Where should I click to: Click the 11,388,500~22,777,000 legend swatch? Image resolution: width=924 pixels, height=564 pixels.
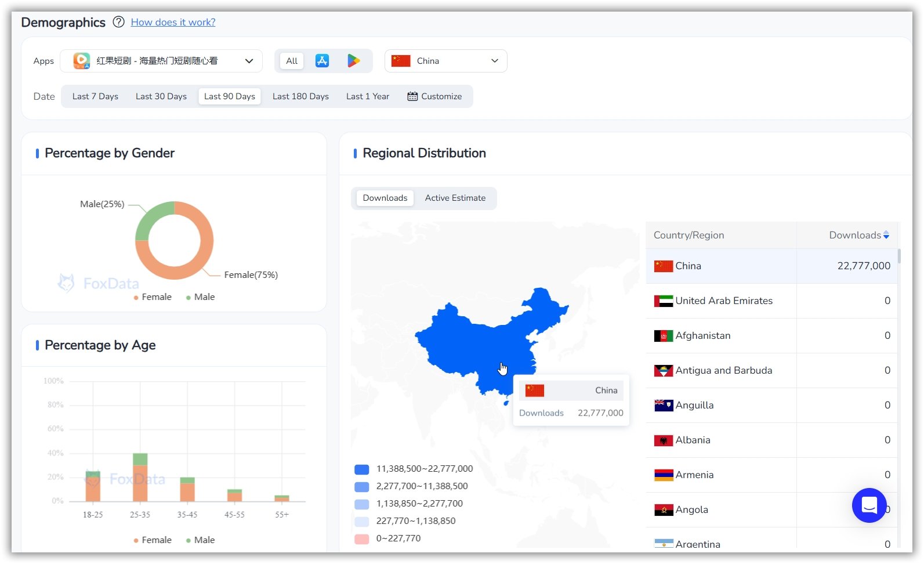click(x=361, y=469)
